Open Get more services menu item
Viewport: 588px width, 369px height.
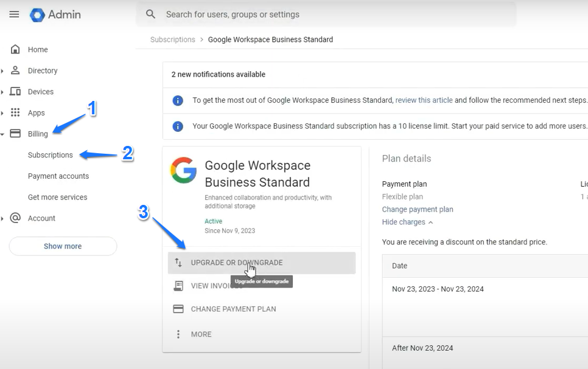[57, 197]
